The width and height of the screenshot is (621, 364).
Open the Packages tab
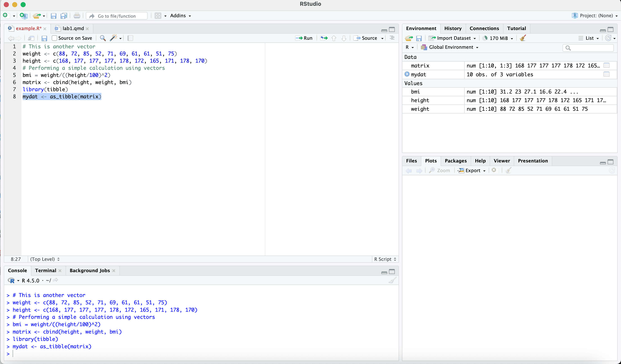pyautogui.click(x=455, y=161)
